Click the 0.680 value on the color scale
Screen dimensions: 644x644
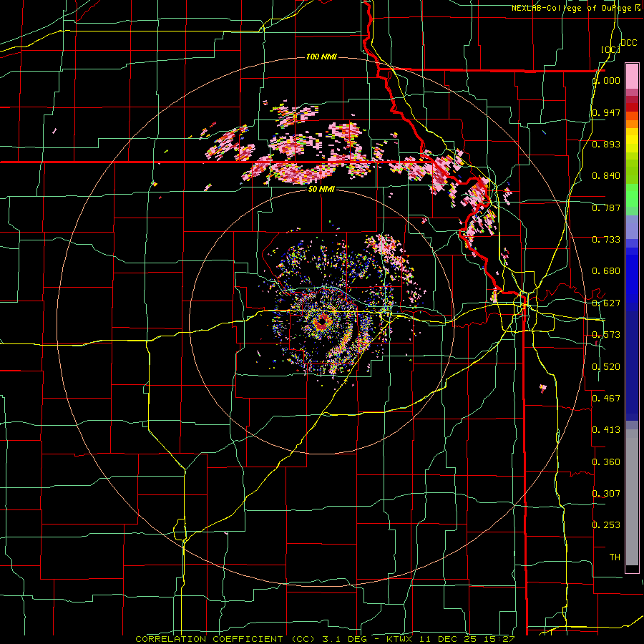click(606, 271)
